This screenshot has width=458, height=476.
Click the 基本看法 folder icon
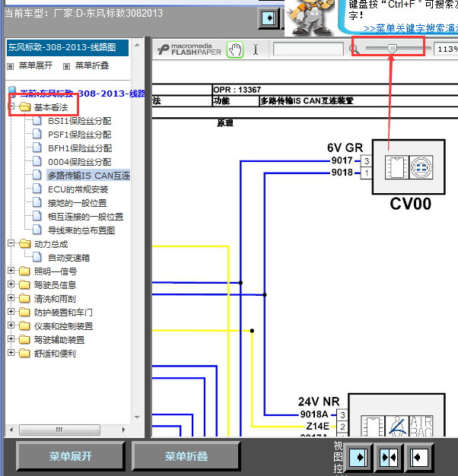(25, 107)
